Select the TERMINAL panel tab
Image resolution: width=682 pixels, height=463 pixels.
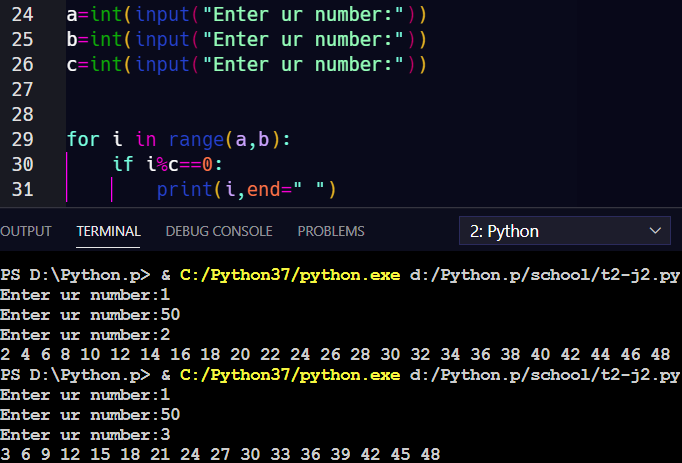108,231
